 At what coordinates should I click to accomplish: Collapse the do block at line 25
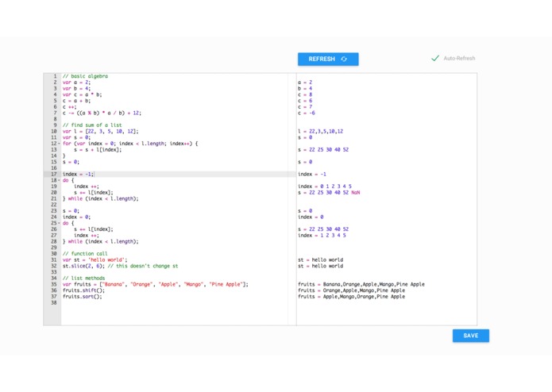tap(59, 223)
